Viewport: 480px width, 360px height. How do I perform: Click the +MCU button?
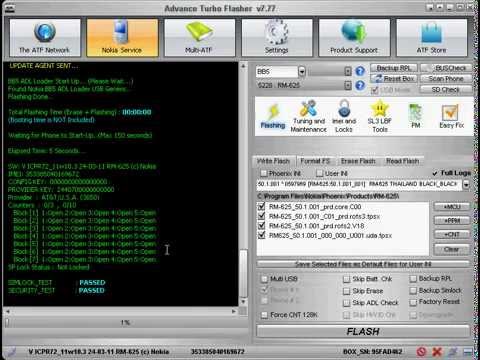tap(452, 207)
